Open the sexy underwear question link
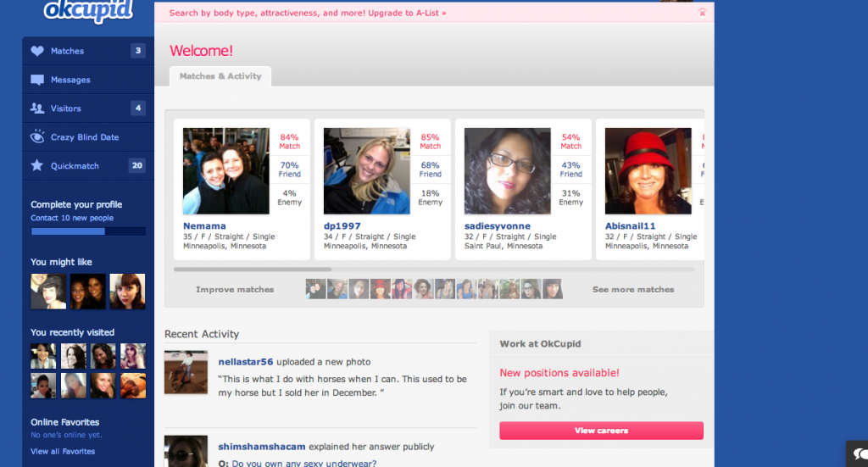 pyautogui.click(x=304, y=463)
